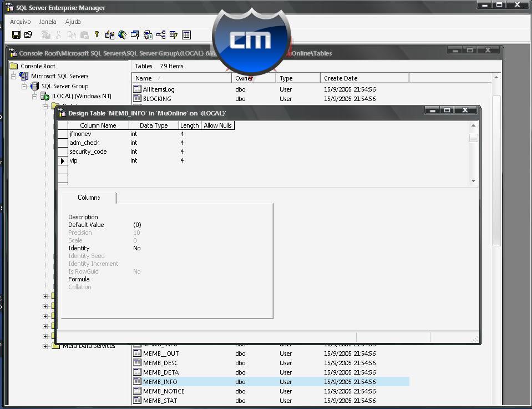Open the Arquivo menu

20,22
